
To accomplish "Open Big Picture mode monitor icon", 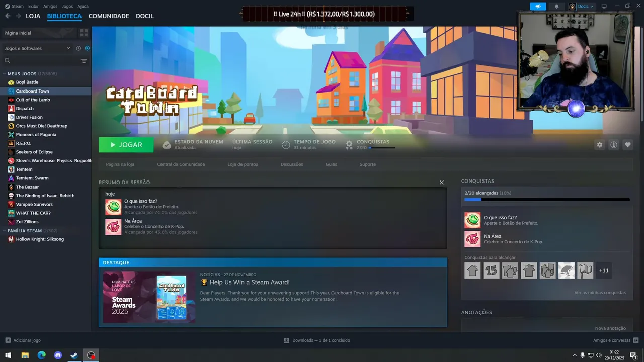I will 604,6.
